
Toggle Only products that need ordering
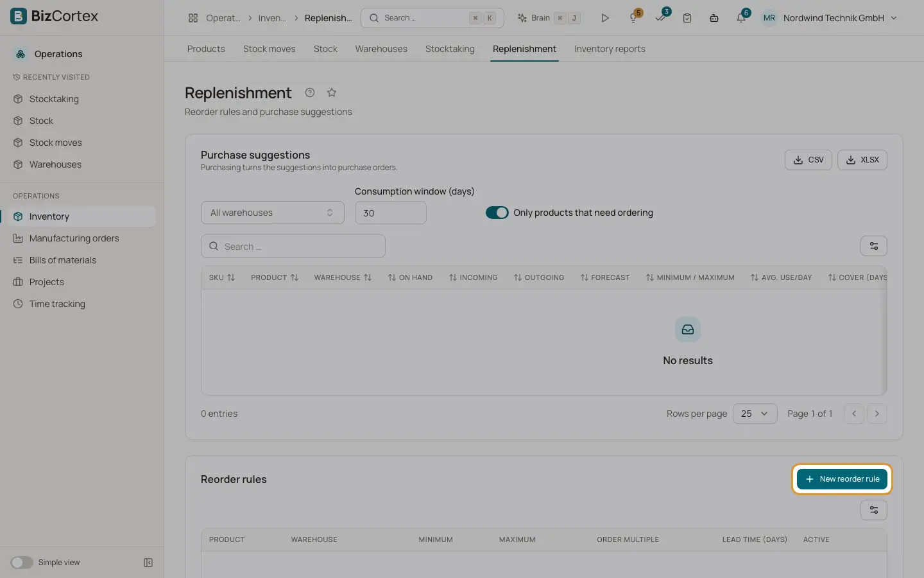[497, 213]
